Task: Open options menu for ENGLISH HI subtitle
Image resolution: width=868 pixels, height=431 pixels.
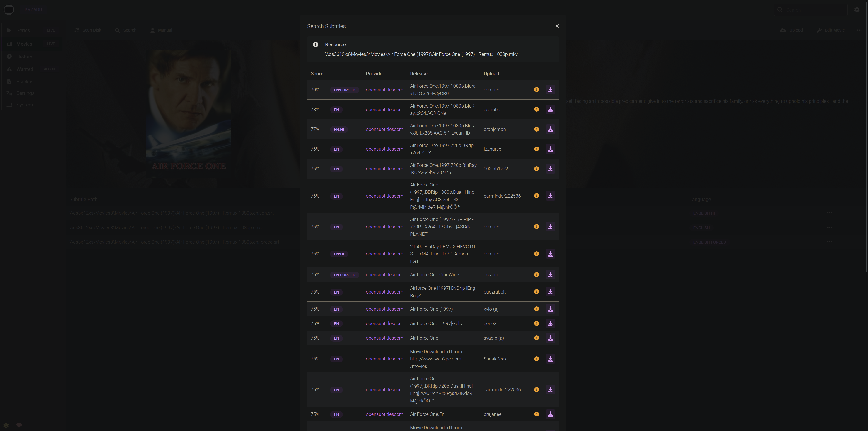Action: (x=829, y=213)
